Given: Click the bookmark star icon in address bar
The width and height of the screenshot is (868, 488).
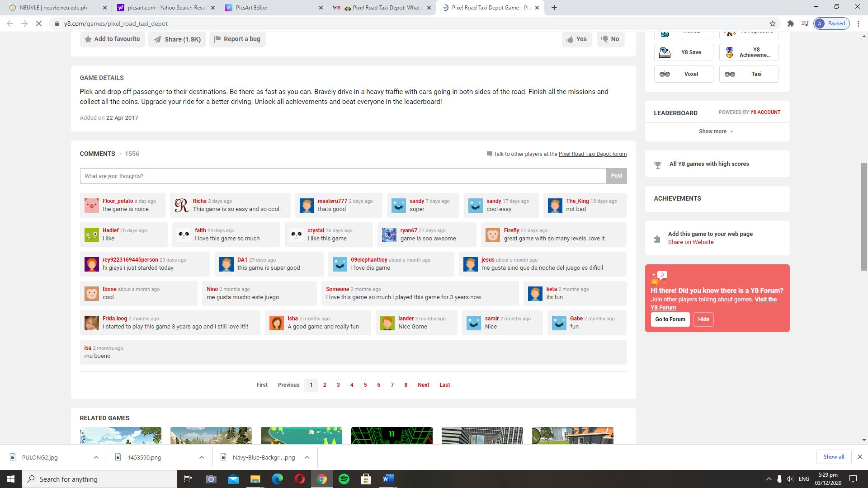Looking at the screenshot, I should pos(773,23).
